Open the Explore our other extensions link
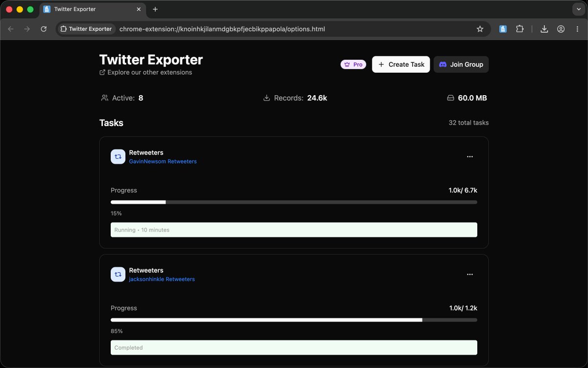Image resolution: width=588 pixels, height=368 pixels. 146,72
